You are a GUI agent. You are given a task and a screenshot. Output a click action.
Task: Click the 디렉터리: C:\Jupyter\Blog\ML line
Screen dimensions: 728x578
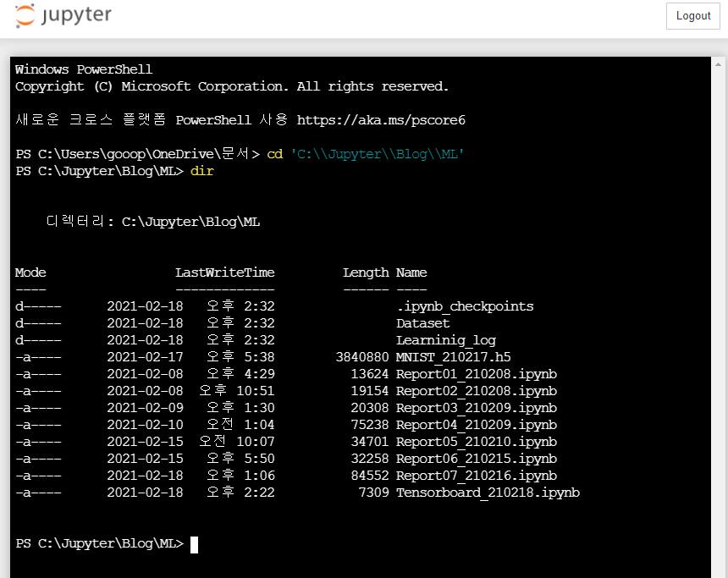tap(152, 222)
